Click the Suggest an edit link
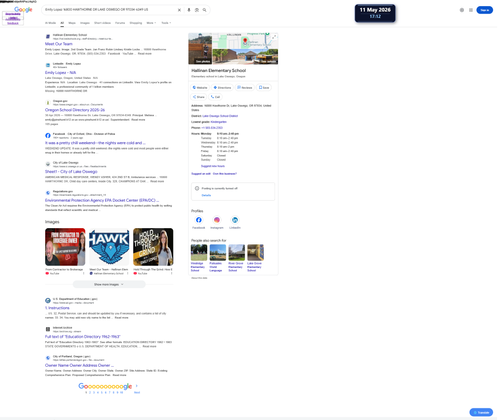Viewport: 500px width, 420px height. tap(201, 174)
